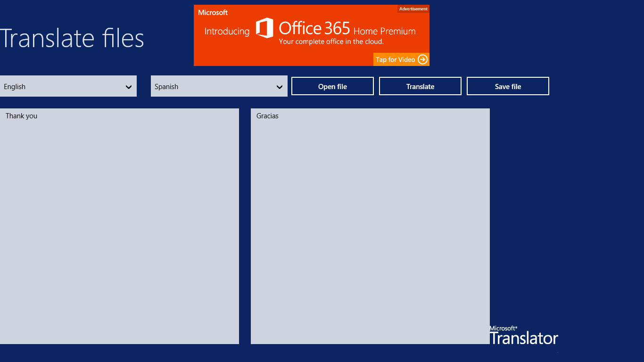This screenshot has width=644, height=362.
Task: Click the Save file button
Action: coord(508,86)
